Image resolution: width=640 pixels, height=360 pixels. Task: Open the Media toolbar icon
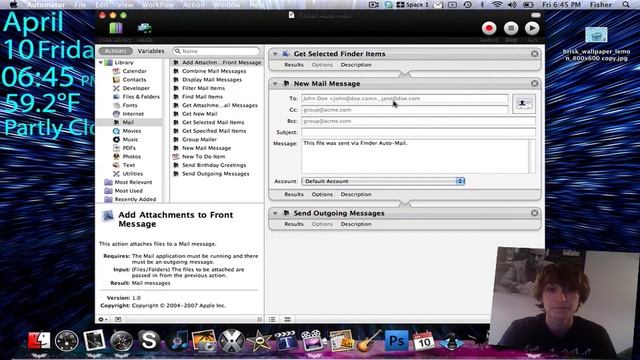pos(144,28)
